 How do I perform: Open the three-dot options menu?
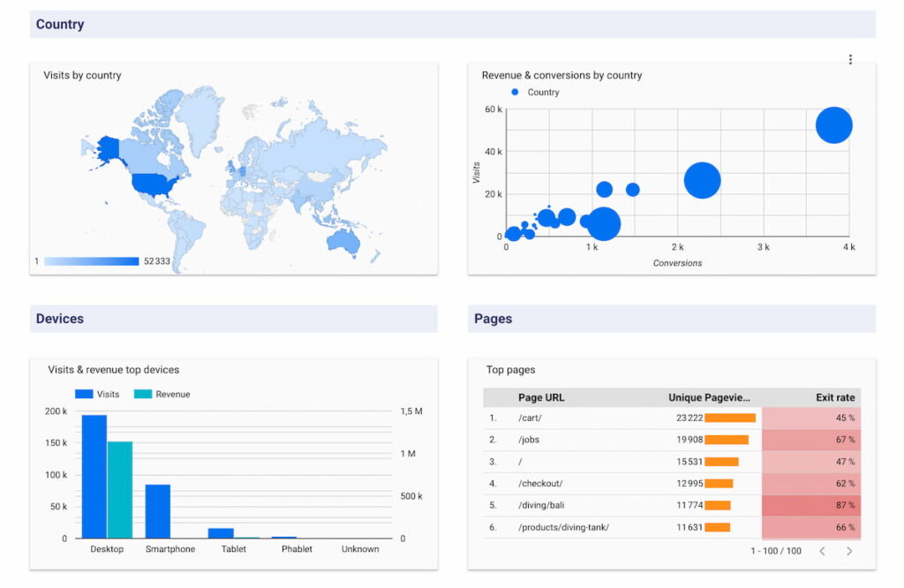(850, 59)
